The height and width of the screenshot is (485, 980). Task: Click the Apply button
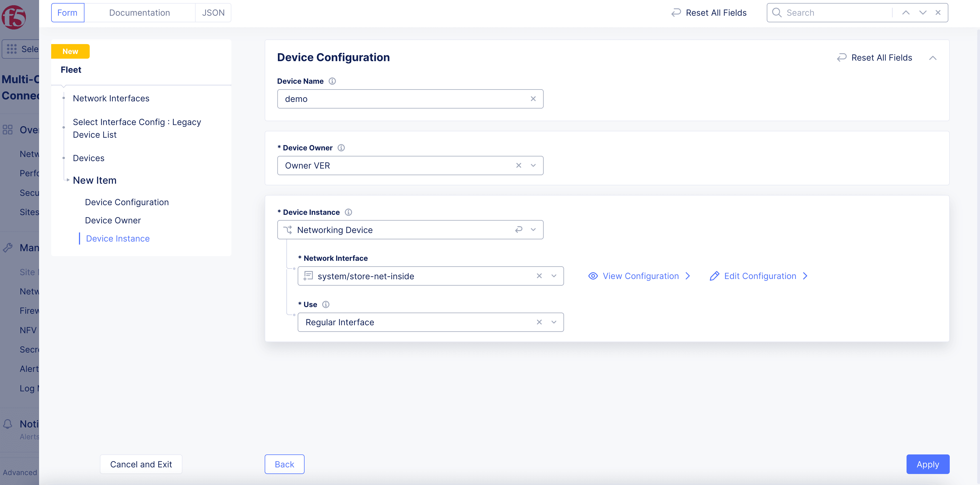(928, 464)
